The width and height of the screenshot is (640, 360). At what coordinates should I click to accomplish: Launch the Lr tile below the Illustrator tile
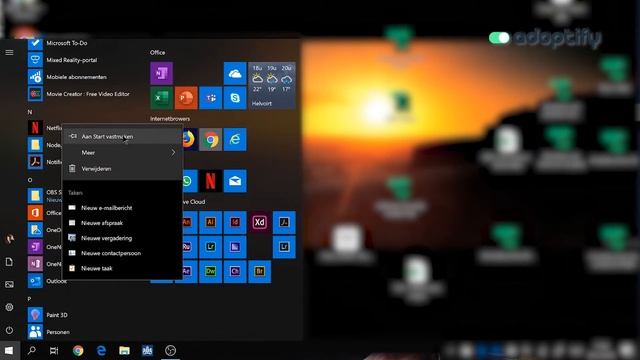pos(210,247)
